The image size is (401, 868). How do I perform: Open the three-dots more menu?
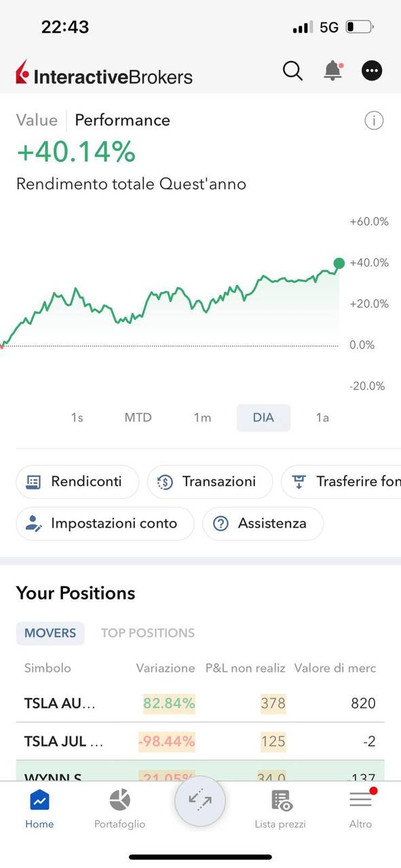click(372, 71)
